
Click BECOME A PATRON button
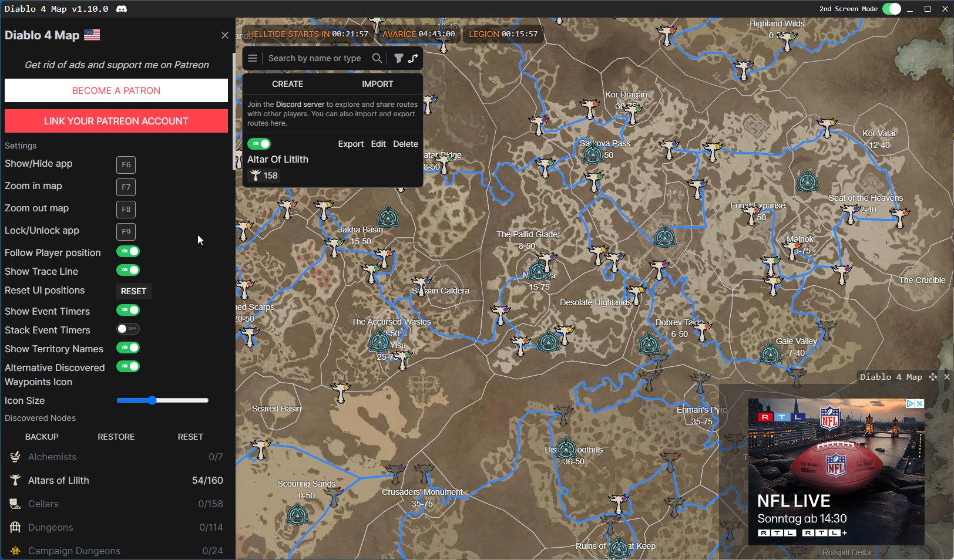click(x=116, y=90)
